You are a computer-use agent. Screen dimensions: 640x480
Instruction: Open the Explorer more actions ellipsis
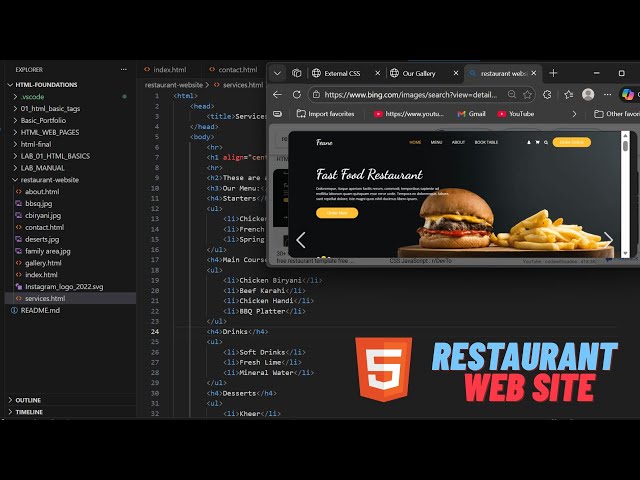tap(123, 70)
